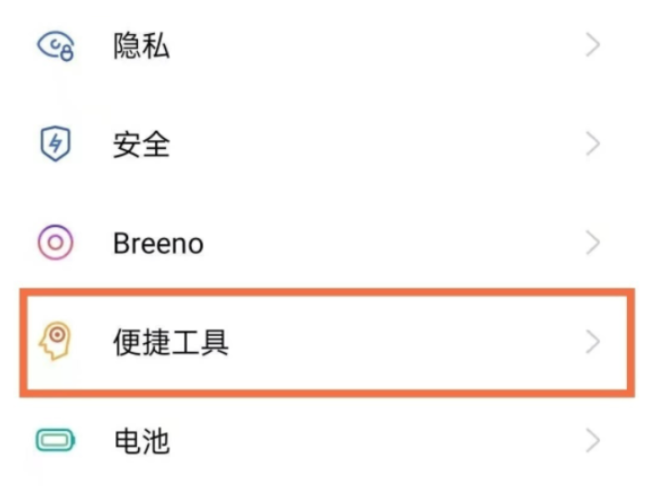Select the 安全 text label
Viewport: 649px width, 490px height.
pyautogui.click(x=141, y=145)
